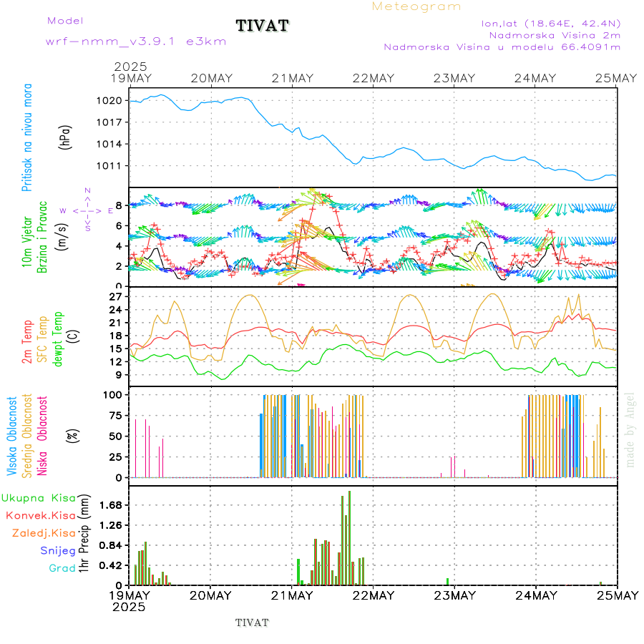Image resolution: width=644 pixels, height=644 pixels.
Task: Select the 24MAY label on the bottom axis
Action: tap(535, 595)
